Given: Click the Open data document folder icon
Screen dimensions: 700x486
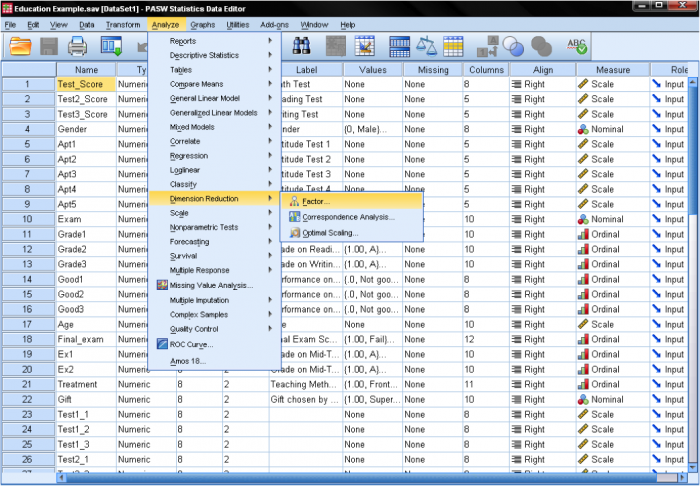Looking at the screenshot, I should point(20,46).
